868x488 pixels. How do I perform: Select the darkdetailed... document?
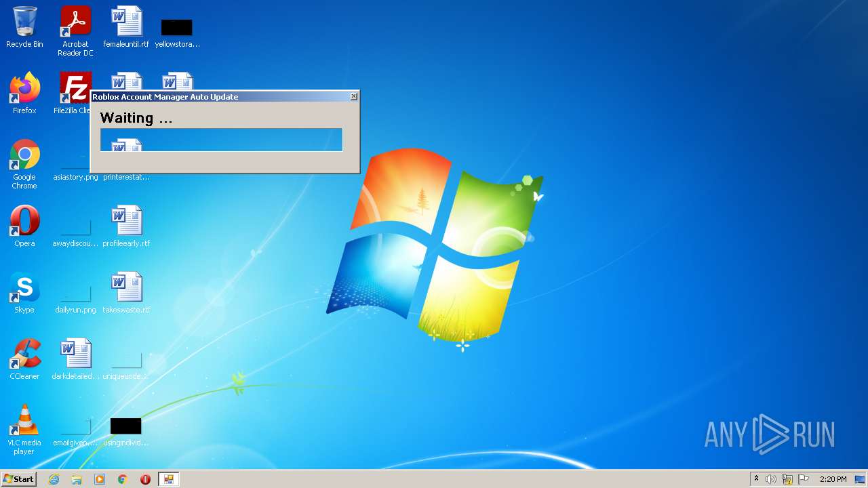click(75, 359)
